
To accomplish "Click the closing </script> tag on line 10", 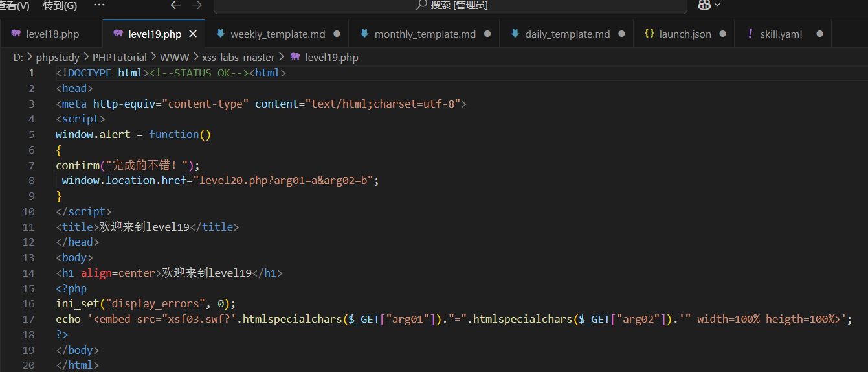I will (83, 211).
